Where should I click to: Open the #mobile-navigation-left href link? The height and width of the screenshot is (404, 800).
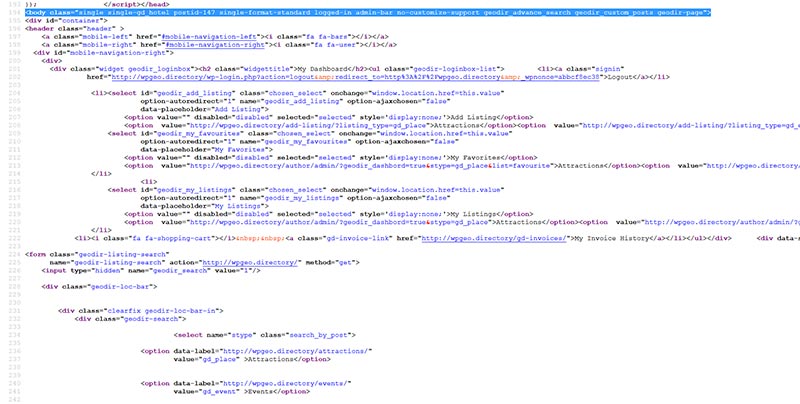[209, 37]
